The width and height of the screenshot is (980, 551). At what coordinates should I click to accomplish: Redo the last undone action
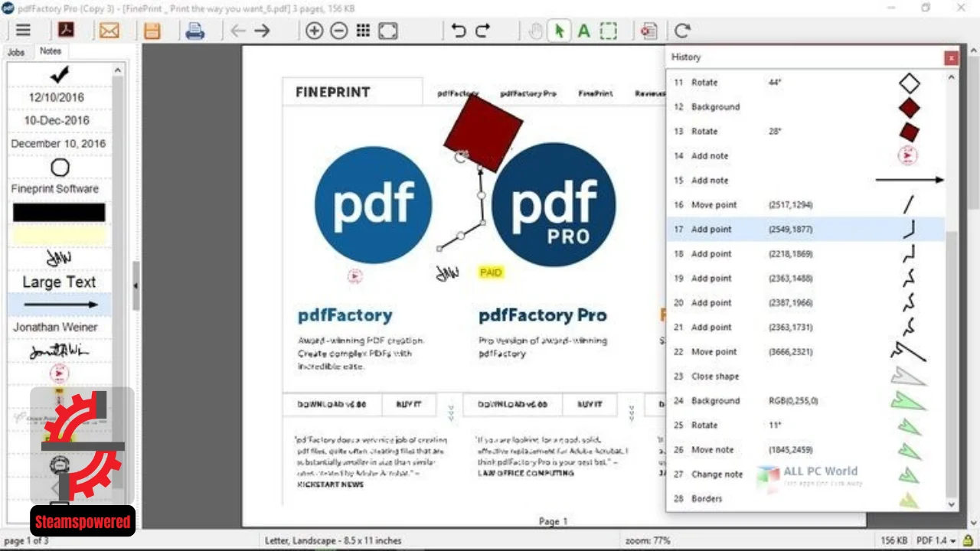tap(483, 31)
